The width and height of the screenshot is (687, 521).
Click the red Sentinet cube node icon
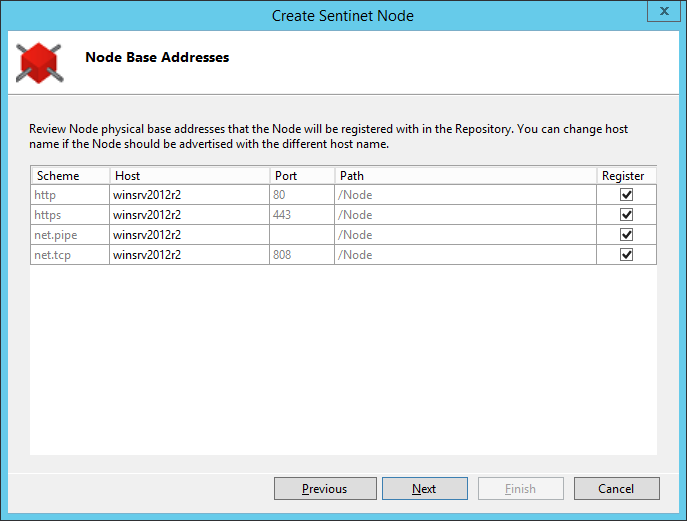[x=39, y=63]
